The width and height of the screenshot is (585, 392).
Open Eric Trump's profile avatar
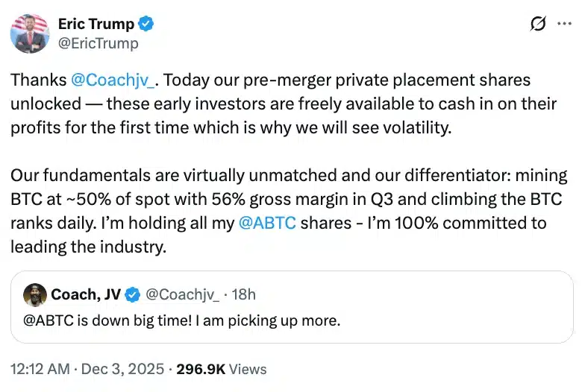(30, 34)
